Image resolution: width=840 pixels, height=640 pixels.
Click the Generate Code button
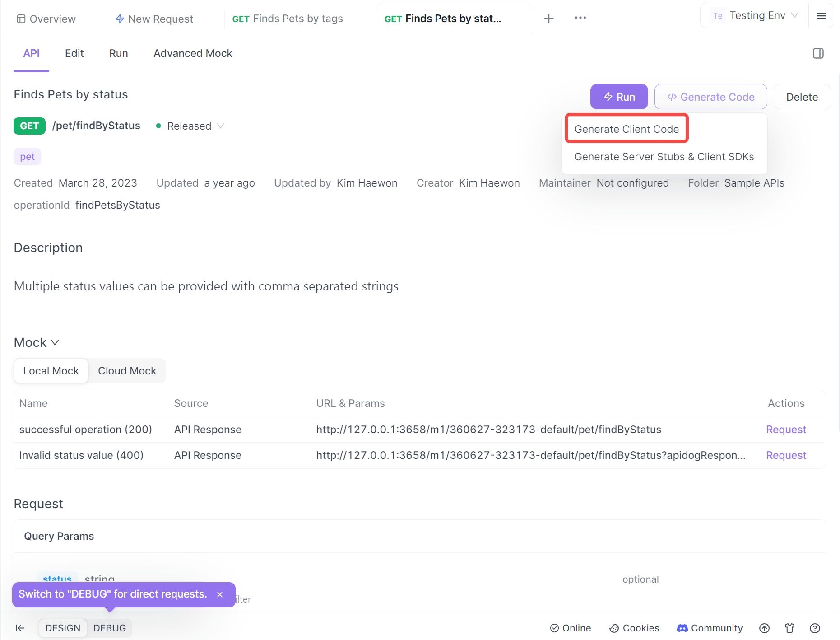(x=710, y=97)
